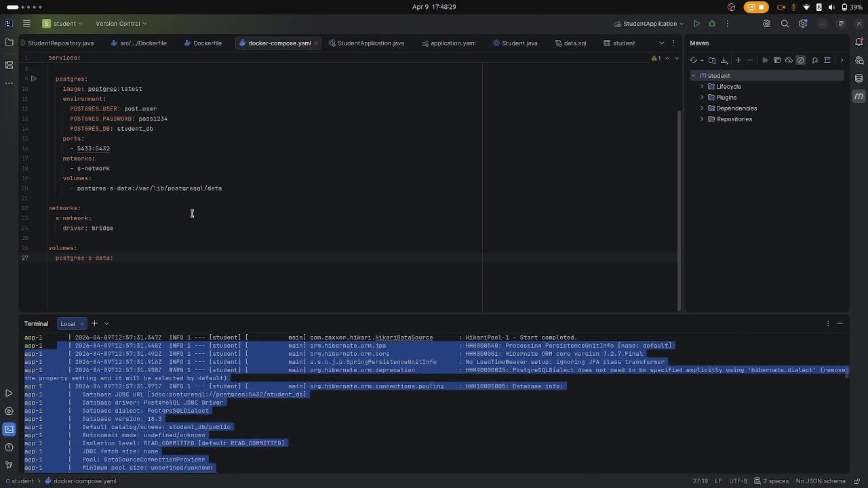The image size is (868, 488).
Task: Click 'No JSON schema' in status bar
Action: click(821, 481)
